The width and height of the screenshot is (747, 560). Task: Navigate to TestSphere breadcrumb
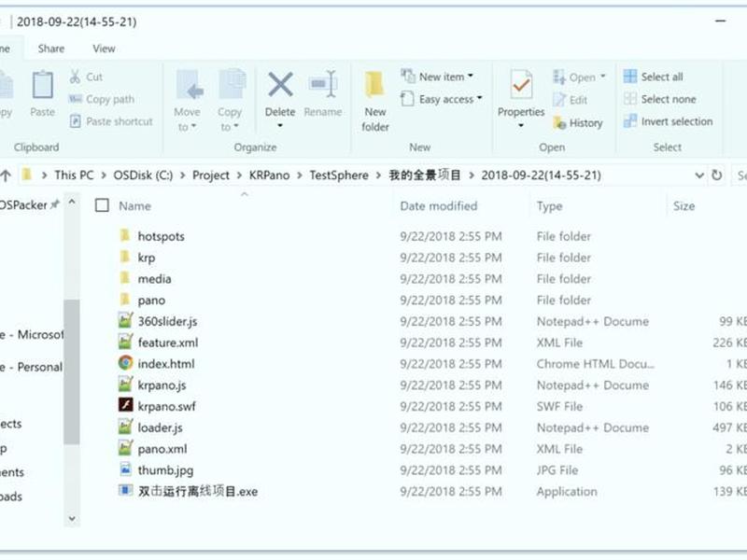pos(339,175)
